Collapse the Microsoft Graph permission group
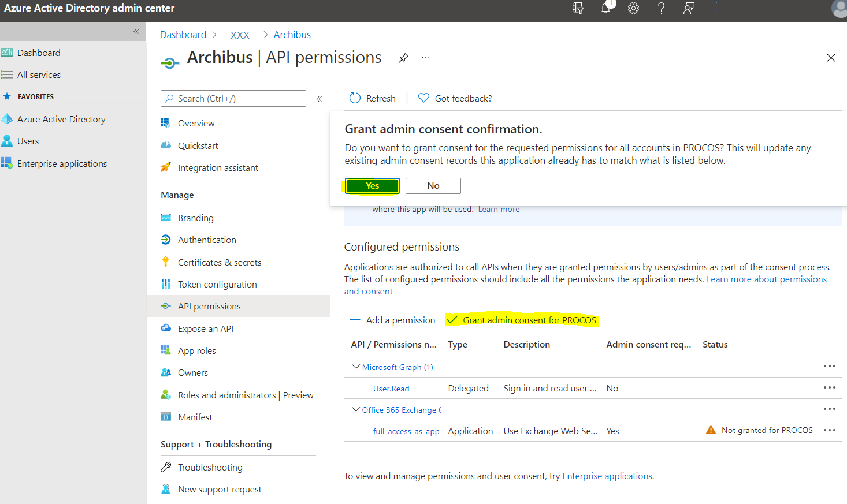 tap(356, 367)
